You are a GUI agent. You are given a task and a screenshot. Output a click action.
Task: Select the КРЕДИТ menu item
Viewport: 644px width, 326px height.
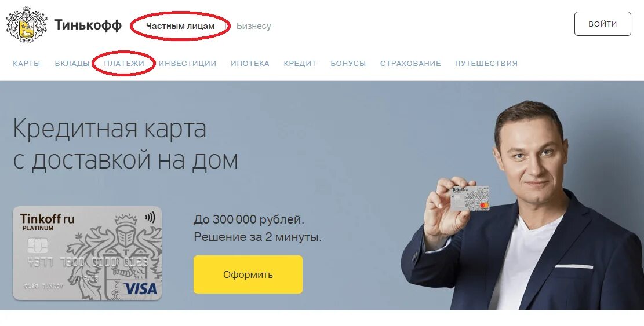point(300,64)
